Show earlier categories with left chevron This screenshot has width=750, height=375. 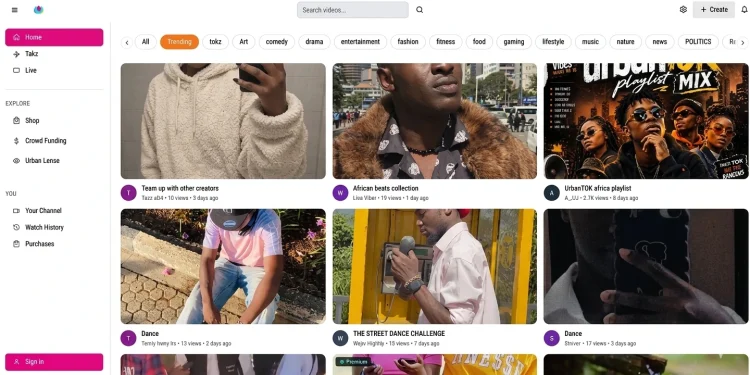pos(127,42)
